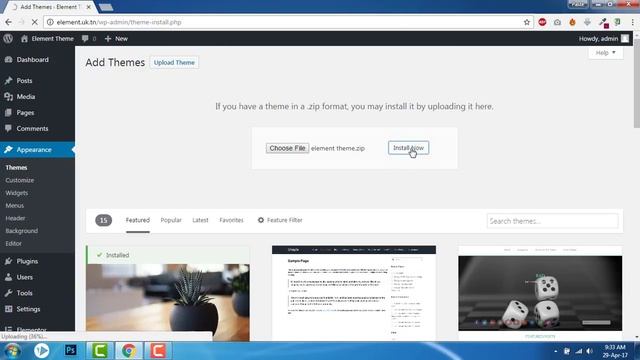Image resolution: width=640 pixels, height=360 pixels.
Task: Click the Media library icon
Action: pyautogui.click(x=8, y=97)
